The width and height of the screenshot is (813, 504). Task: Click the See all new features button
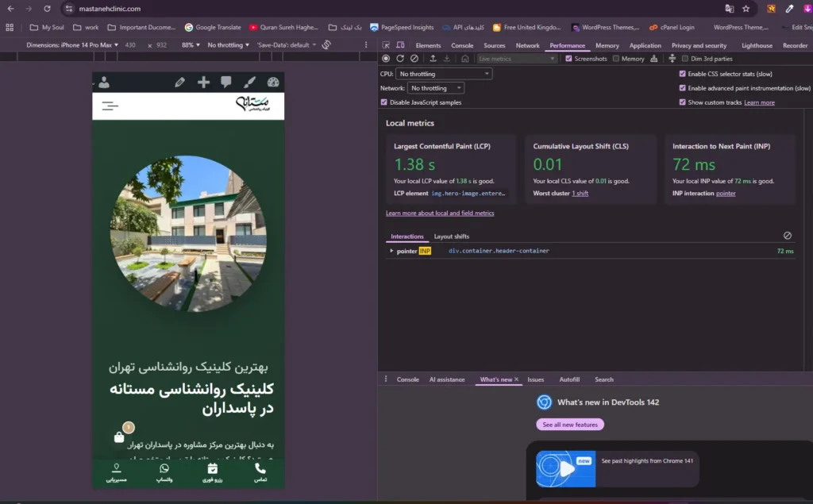tap(570, 425)
